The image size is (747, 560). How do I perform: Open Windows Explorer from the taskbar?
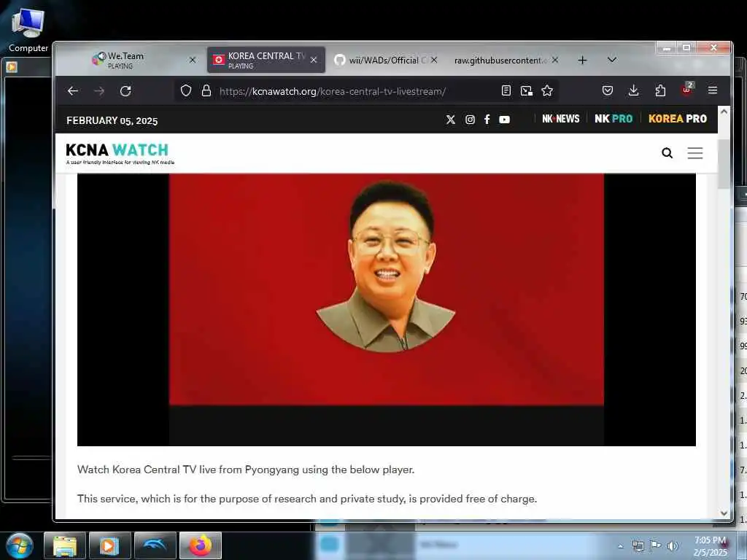point(65,545)
